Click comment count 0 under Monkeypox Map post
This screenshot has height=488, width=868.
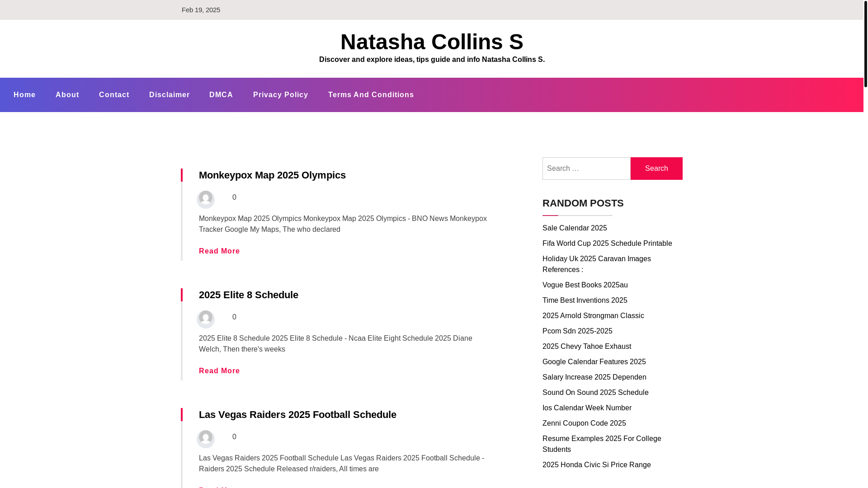click(x=234, y=197)
